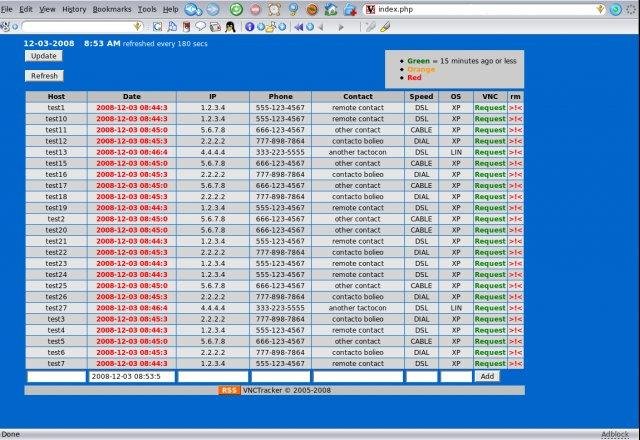This screenshot has height=440, width=640.
Task: Click the browser Forward navigation arrow
Action: [x=212, y=9]
